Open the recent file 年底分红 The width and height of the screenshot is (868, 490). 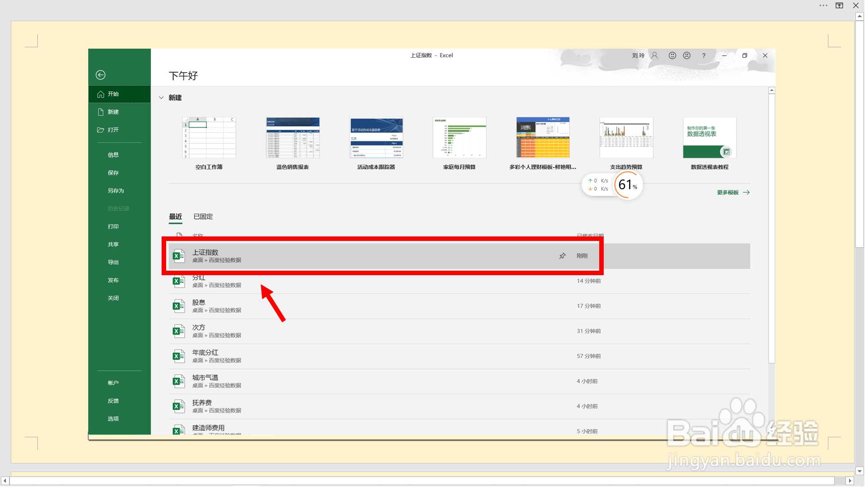[461, 358]
